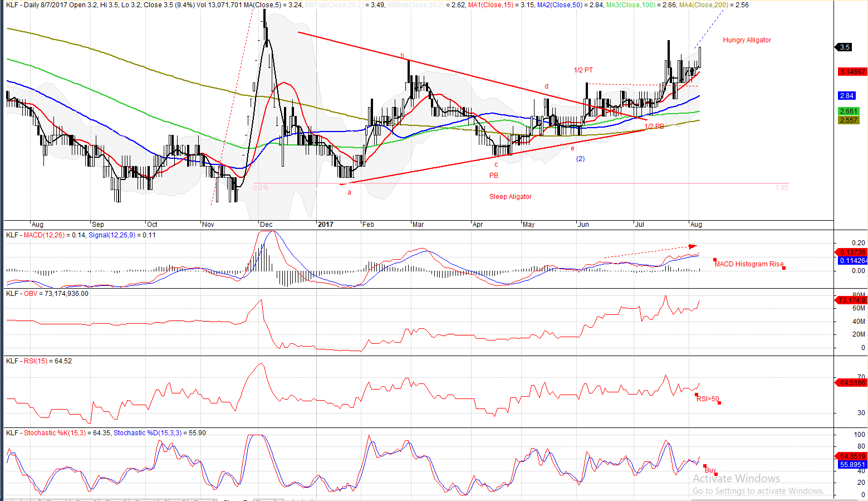
Task: Select the 'Sleep Aligator' text annotation
Action: tap(510, 197)
